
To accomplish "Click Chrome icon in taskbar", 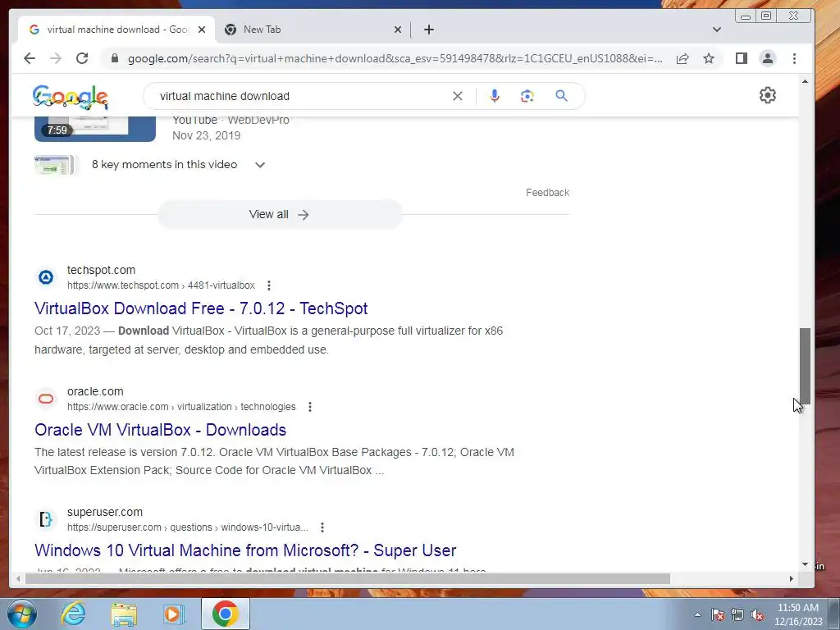I will (225, 614).
